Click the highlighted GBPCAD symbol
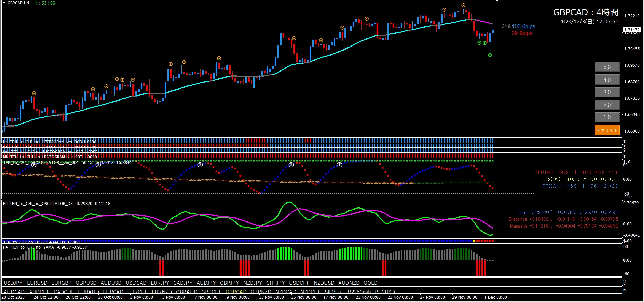The height and width of the screenshot is (302, 644). [x=236, y=292]
